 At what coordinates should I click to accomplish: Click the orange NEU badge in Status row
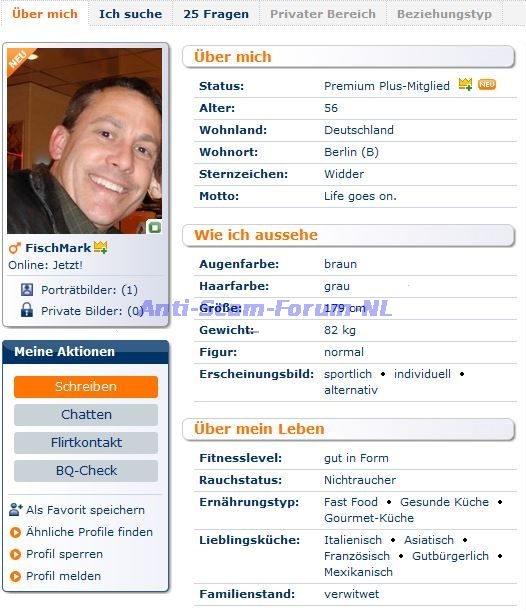pyautogui.click(x=487, y=84)
